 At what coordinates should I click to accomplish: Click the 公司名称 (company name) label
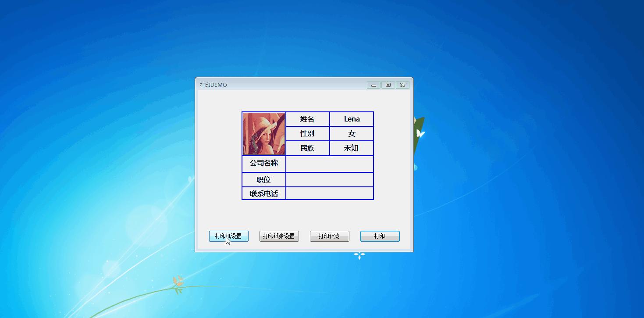click(263, 163)
